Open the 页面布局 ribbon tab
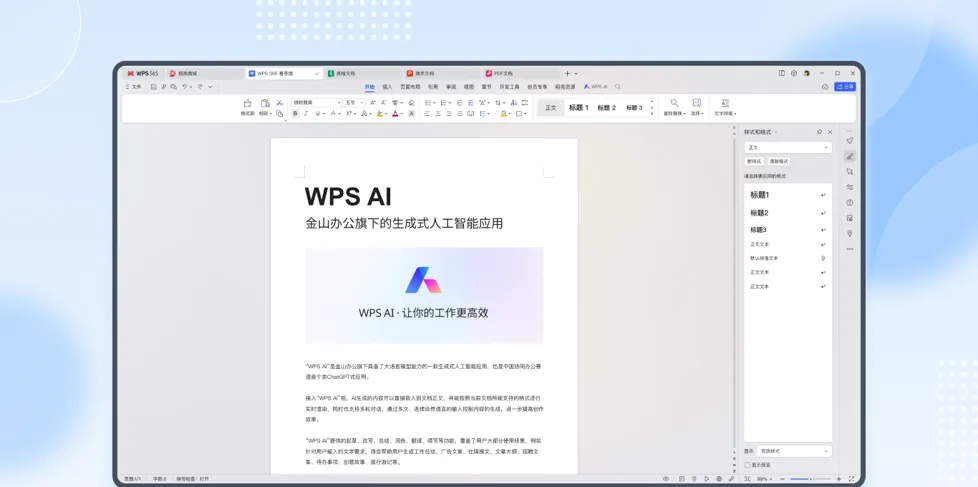Screen dimensions: 978x487 click(410, 87)
